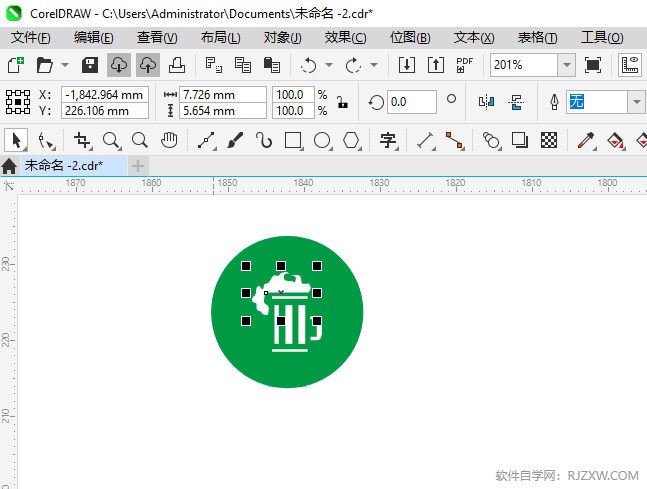The image size is (647, 489).
Task: Expand the Open recent dropdown arrow
Action: tap(65, 65)
